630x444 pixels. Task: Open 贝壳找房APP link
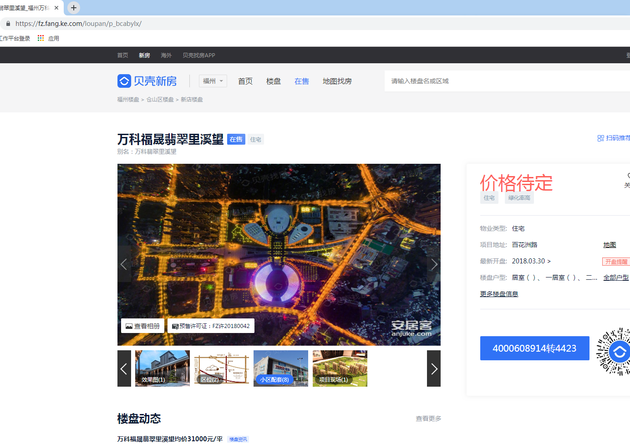click(199, 55)
